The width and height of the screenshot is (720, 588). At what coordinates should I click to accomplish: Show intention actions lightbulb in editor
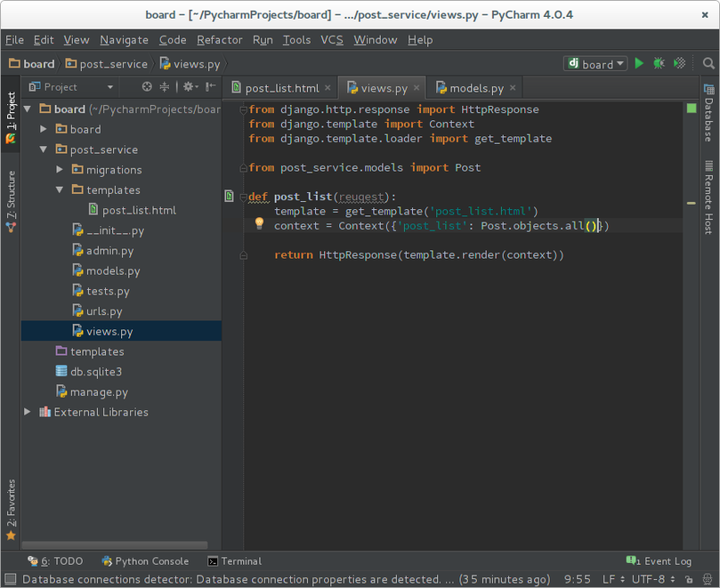click(x=259, y=223)
